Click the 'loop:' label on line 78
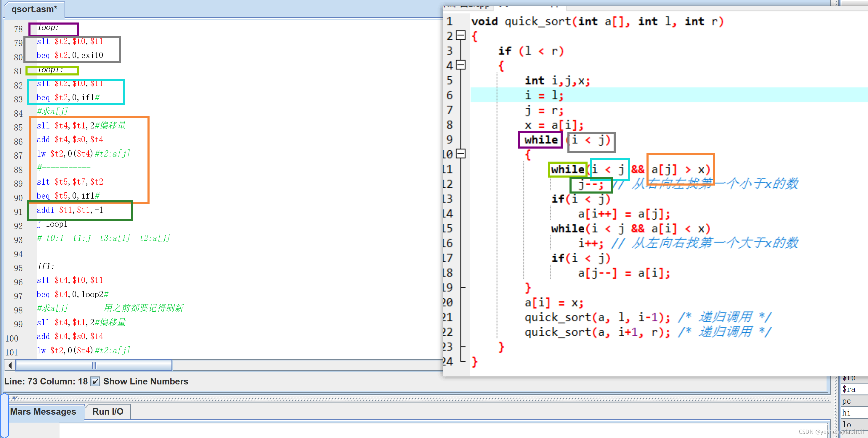Screen dimensions: 868x438 tap(48, 28)
